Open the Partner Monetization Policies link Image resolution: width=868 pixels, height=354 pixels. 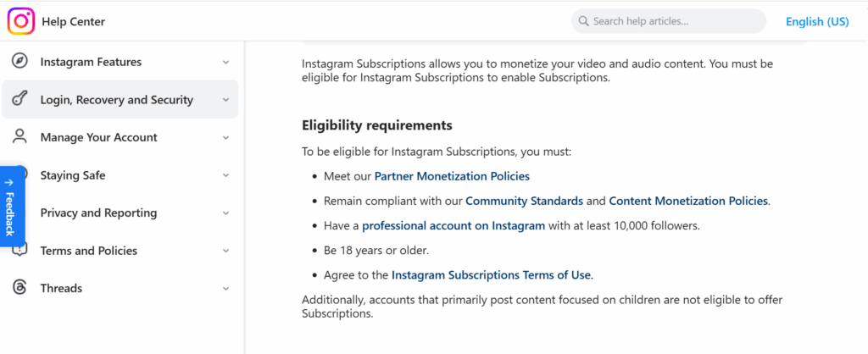(452, 176)
